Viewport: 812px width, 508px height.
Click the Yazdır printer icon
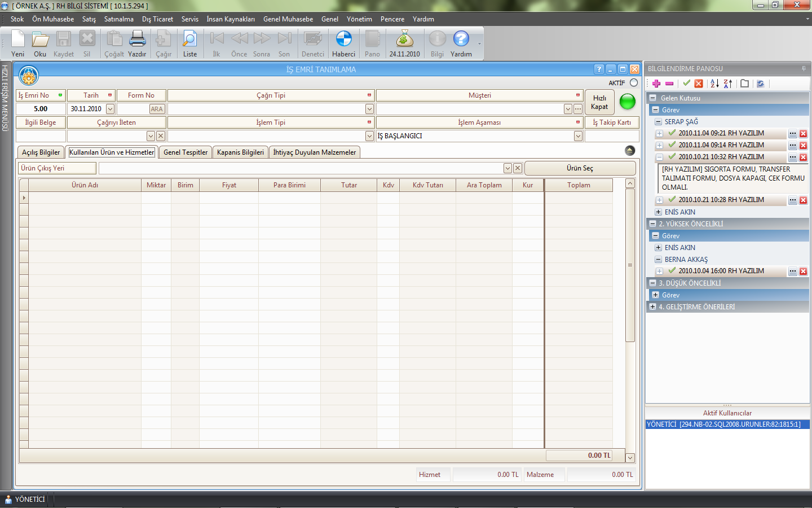[137, 40]
